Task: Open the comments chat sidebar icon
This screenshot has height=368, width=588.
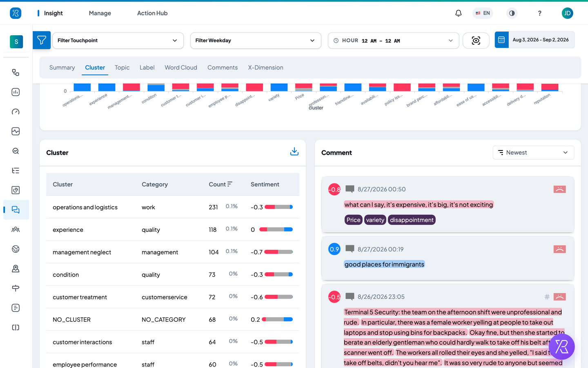Action: pos(16,210)
